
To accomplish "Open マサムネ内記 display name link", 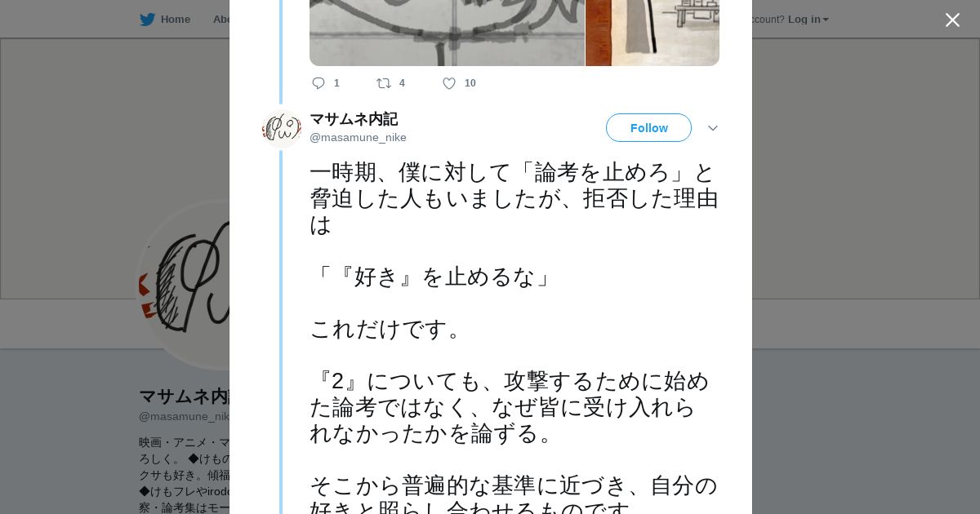I will [x=354, y=119].
